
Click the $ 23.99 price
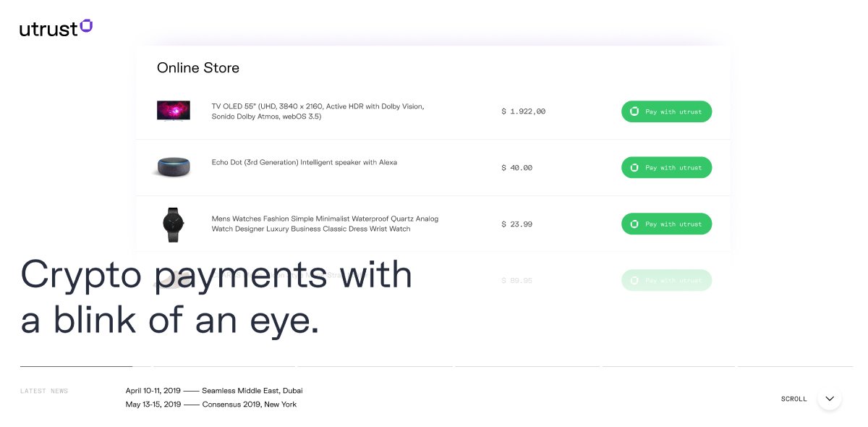click(517, 224)
